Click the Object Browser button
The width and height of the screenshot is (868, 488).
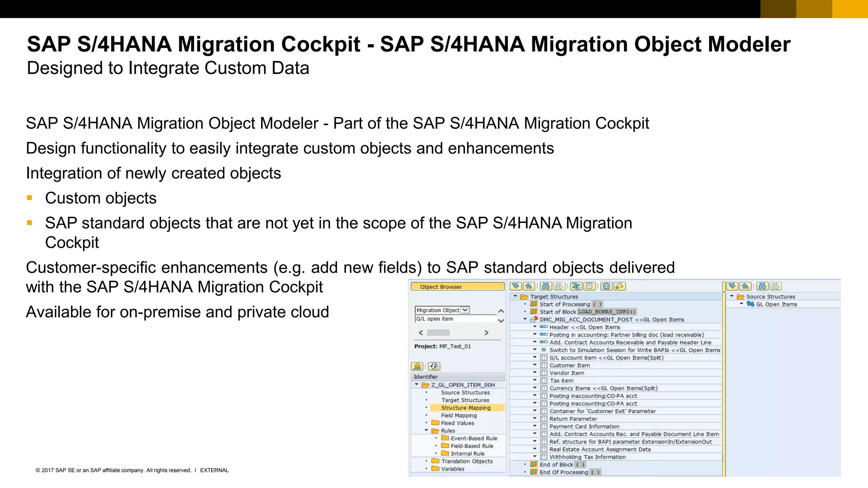click(458, 287)
